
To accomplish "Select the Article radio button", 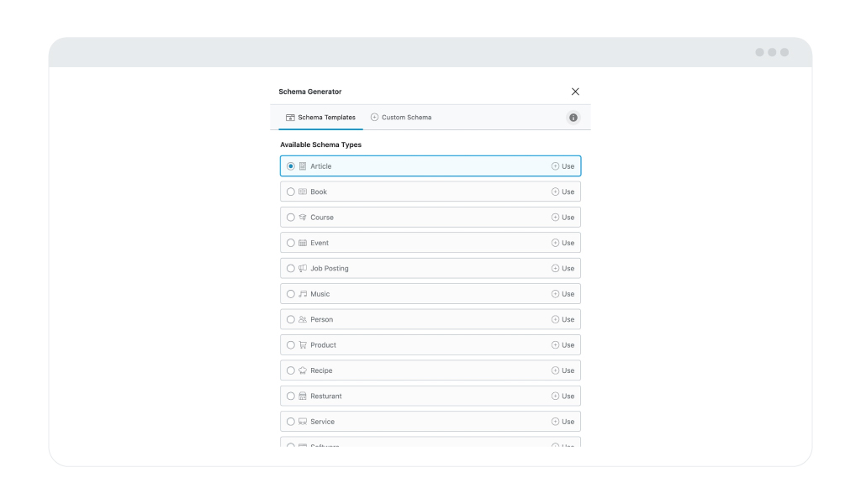I will [290, 166].
